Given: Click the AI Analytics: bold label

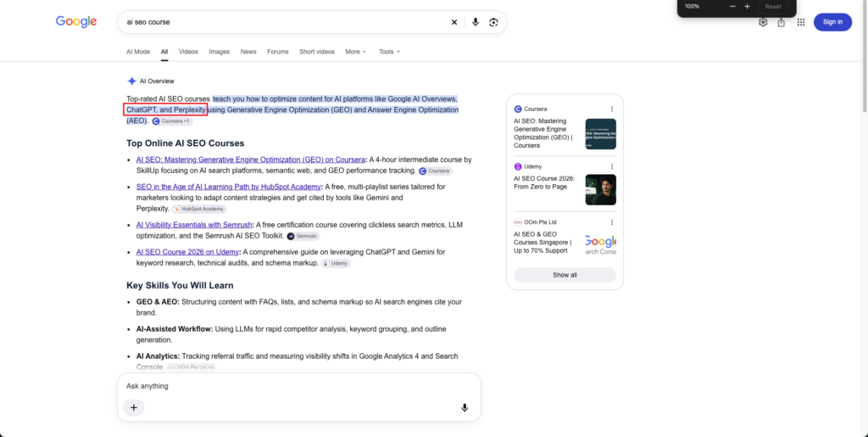Looking at the screenshot, I should (158, 356).
